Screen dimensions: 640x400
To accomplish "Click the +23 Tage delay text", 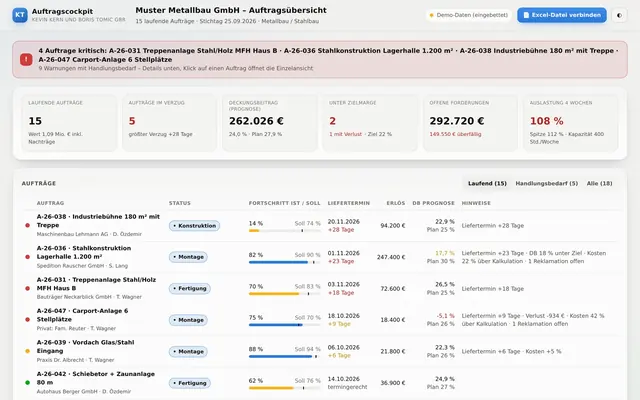I will [x=341, y=261].
